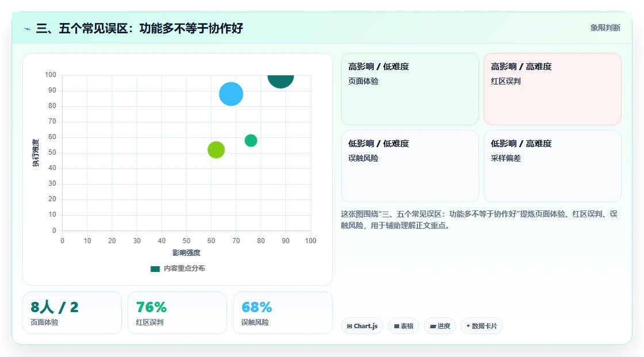
Task: Select the 低影响 / 低难度 quadrant card
Action: [x=410, y=166]
